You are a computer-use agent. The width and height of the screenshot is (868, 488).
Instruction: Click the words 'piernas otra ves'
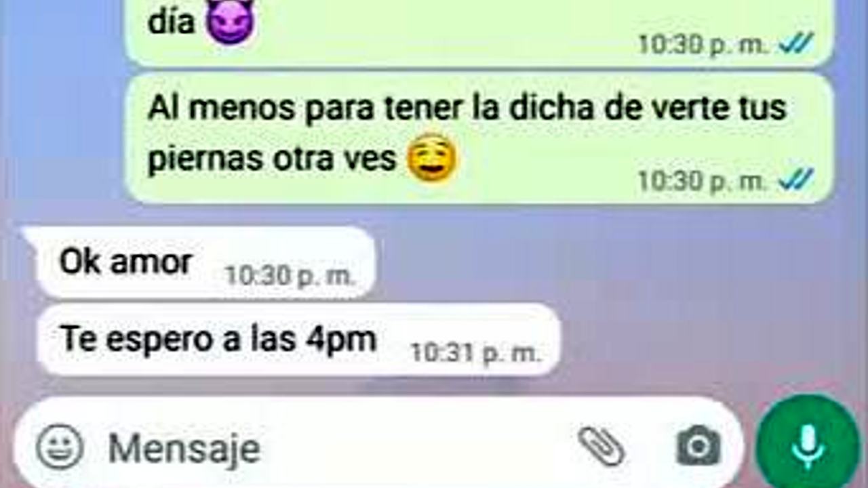point(271,159)
